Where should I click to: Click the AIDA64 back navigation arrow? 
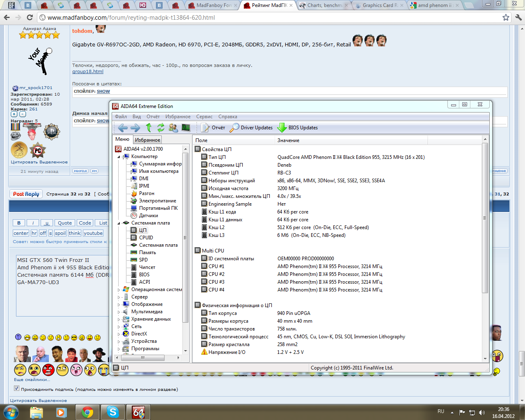(122, 128)
